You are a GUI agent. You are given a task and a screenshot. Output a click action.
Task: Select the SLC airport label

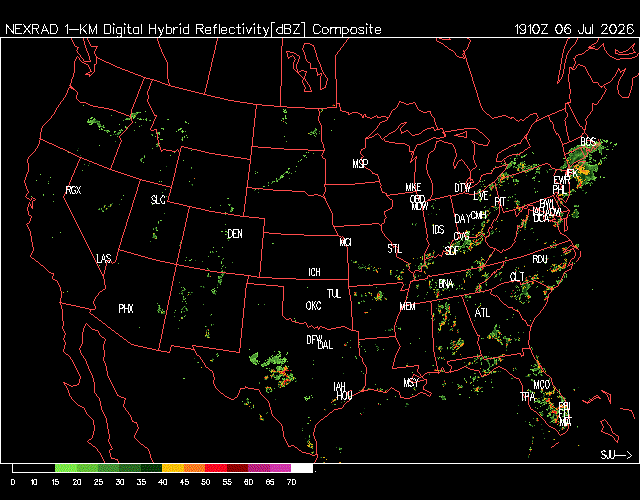click(158, 200)
